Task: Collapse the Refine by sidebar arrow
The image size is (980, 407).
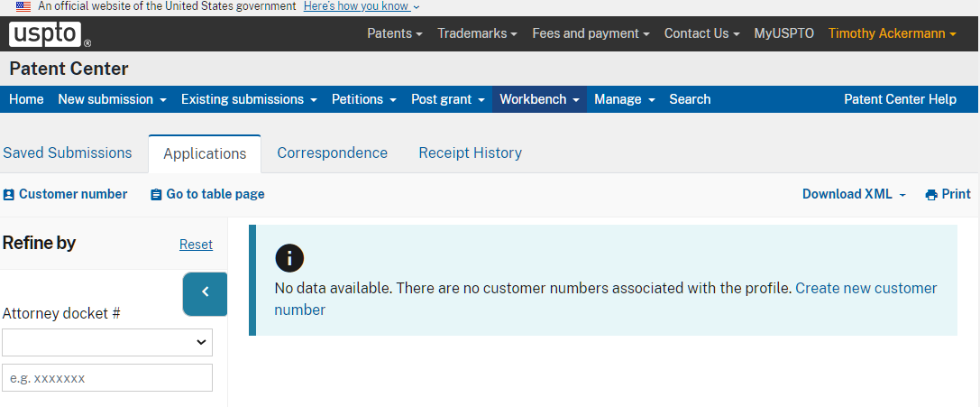Action: click(205, 293)
